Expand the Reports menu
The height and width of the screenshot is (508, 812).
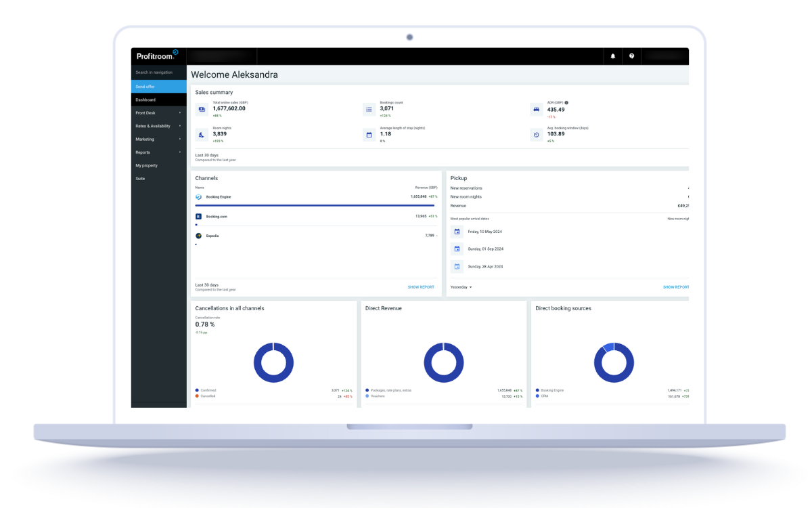pyautogui.click(x=158, y=152)
